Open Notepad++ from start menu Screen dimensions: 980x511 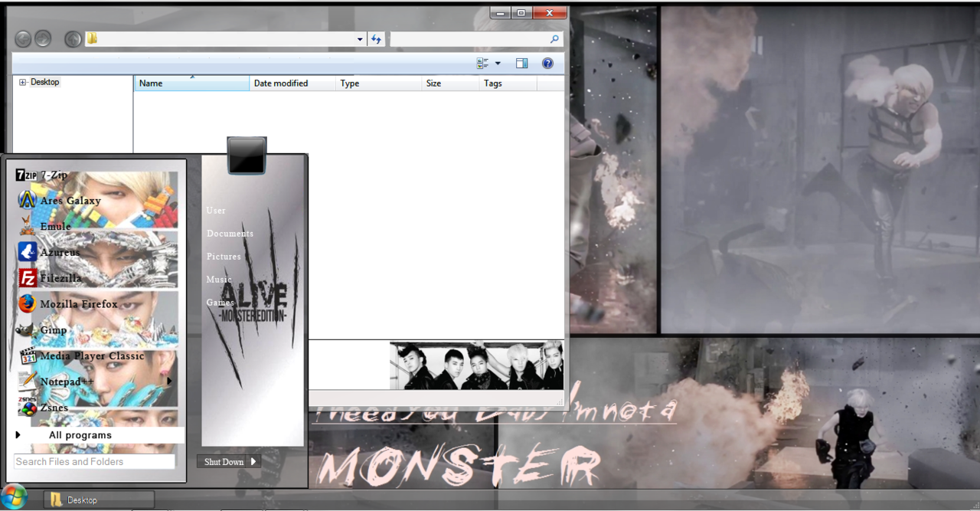(56, 382)
